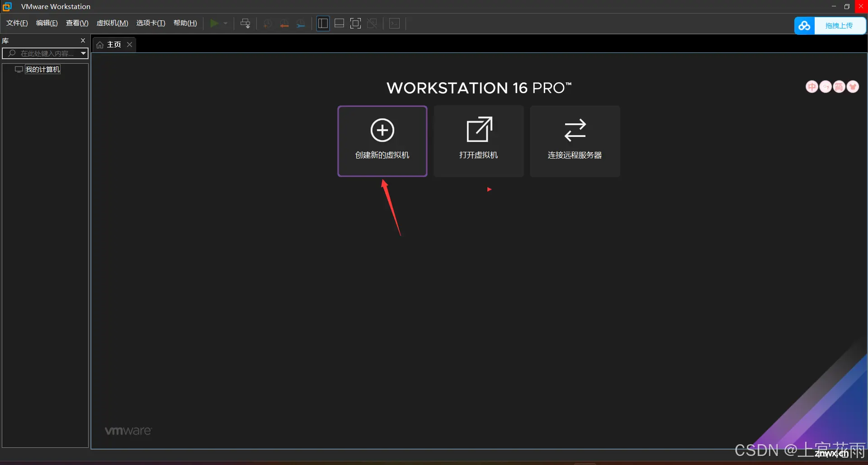Toggle the 中 Chinese input mode icon
The height and width of the screenshot is (465, 868).
click(812, 87)
